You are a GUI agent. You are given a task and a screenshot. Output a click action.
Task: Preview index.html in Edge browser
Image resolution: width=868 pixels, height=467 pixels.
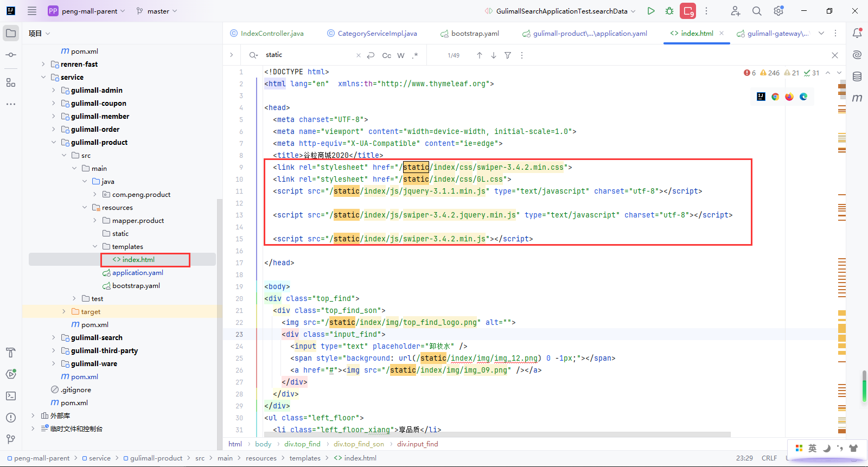coord(803,97)
